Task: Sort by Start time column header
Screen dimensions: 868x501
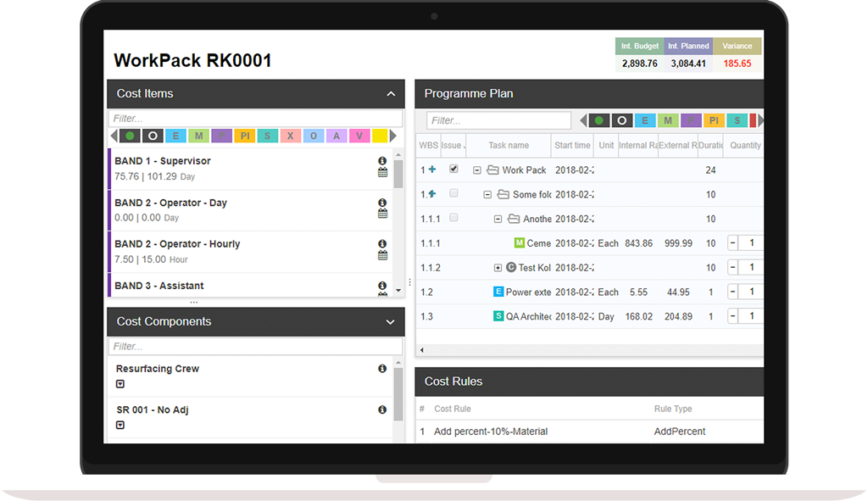Action: pos(572,146)
